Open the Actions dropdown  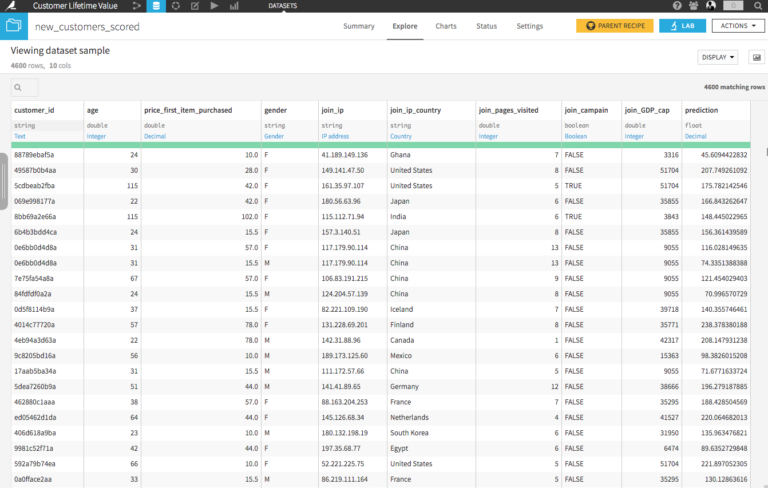(738, 25)
